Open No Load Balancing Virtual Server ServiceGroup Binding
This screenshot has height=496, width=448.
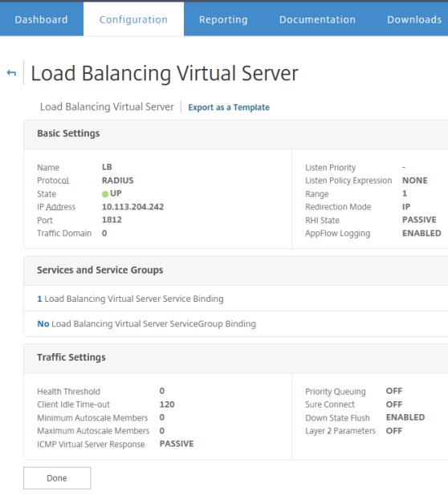click(x=146, y=324)
